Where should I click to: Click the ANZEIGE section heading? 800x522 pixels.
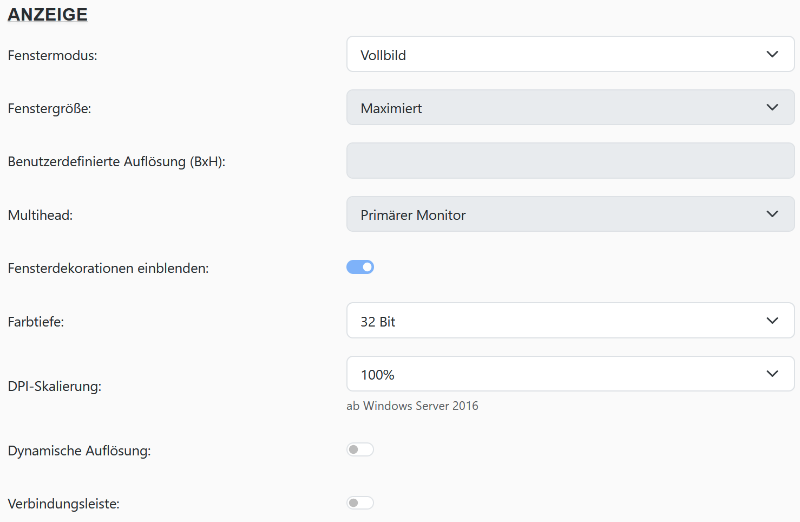click(x=47, y=15)
